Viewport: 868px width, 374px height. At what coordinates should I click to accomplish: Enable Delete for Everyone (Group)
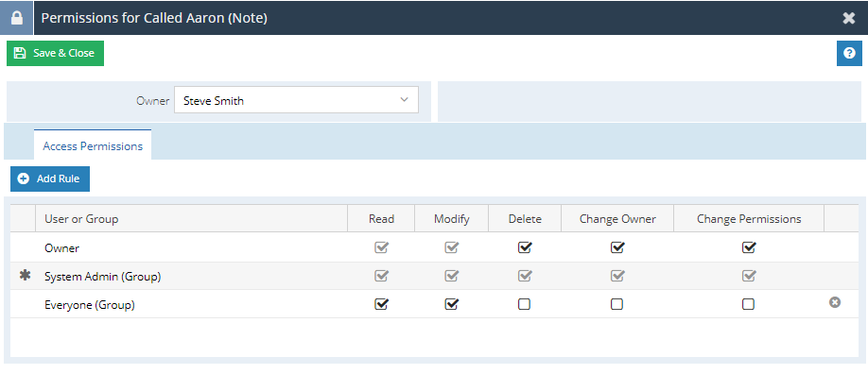[x=524, y=304]
